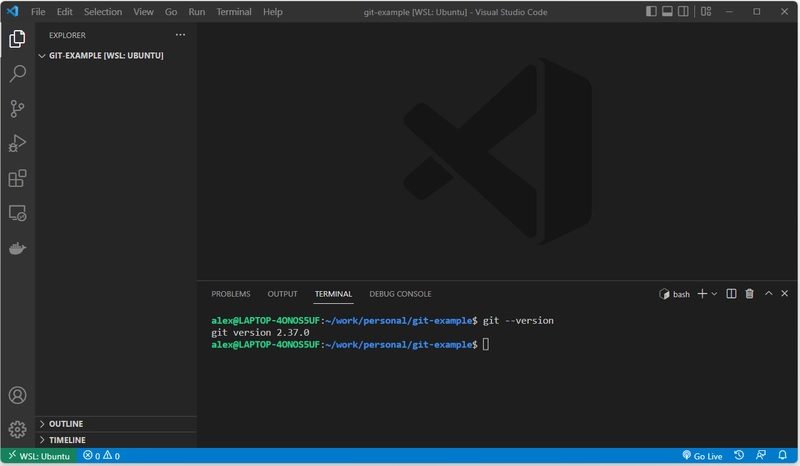Click the 'git --version' command text

click(518, 321)
